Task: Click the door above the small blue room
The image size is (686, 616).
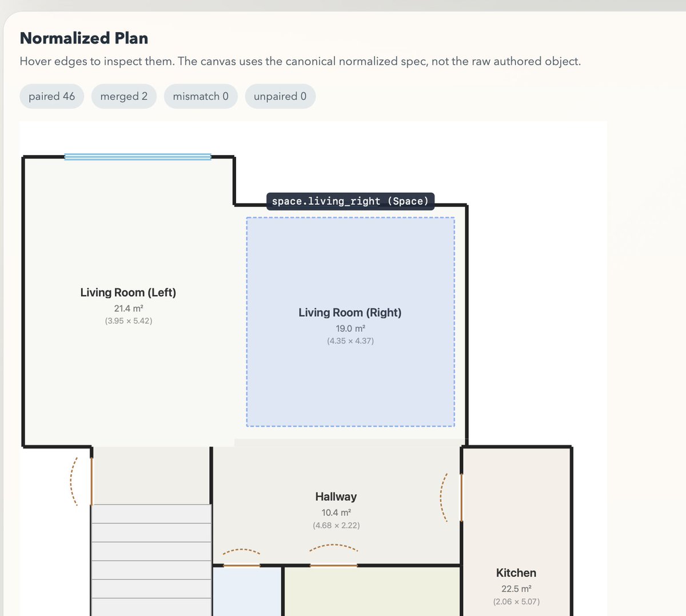Action: [x=241, y=565]
